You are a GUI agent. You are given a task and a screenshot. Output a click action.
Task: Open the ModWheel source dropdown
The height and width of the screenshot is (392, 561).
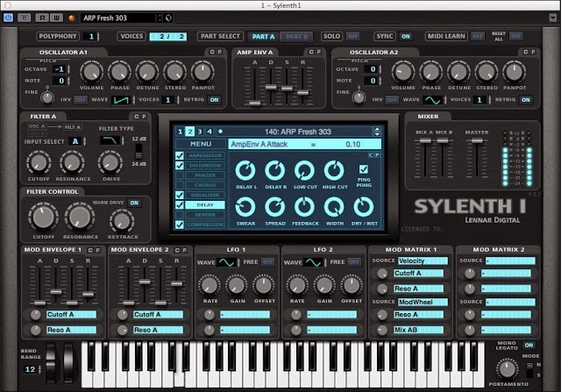tap(423, 302)
